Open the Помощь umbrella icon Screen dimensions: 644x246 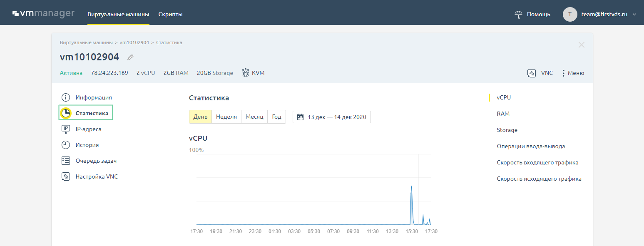point(518,14)
